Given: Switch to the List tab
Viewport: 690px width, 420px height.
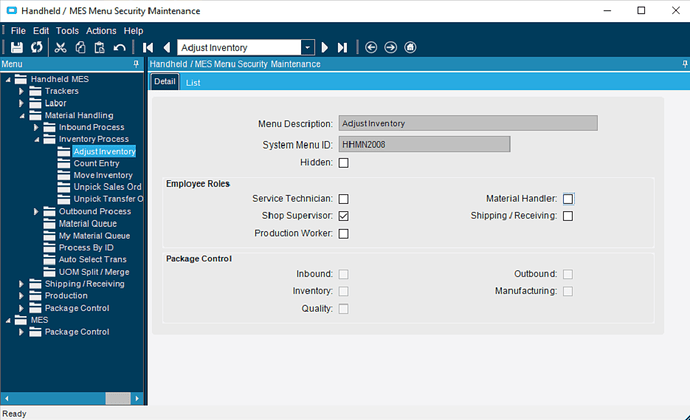Looking at the screenshot, I should pyautogui.click(x=193, y=82).
